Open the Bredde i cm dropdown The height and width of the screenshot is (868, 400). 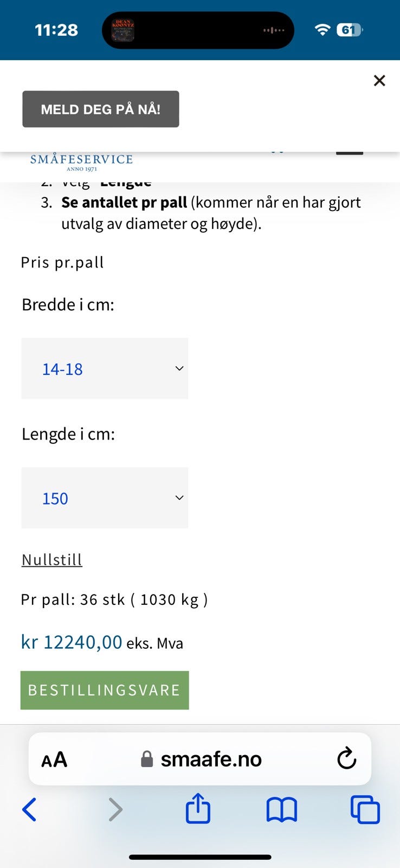pyautogui.click(x=104, y=368)
